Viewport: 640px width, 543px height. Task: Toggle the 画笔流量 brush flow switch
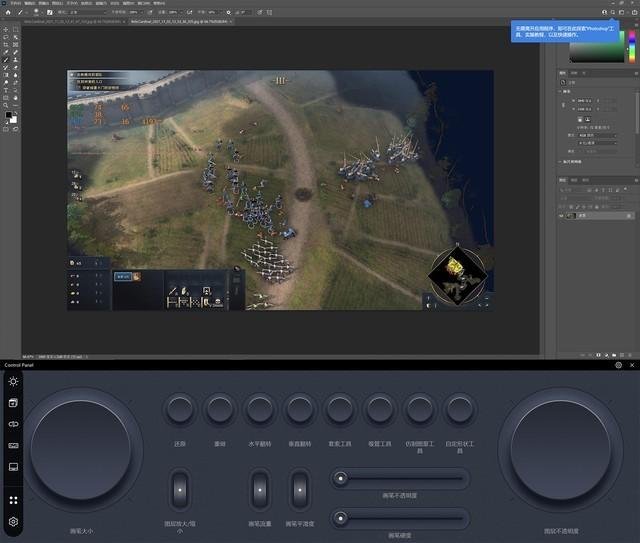tap(259, 490)
